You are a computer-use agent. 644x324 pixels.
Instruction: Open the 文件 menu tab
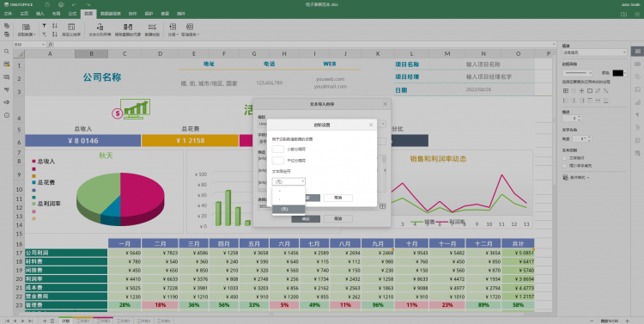click(x=8, y=14)
